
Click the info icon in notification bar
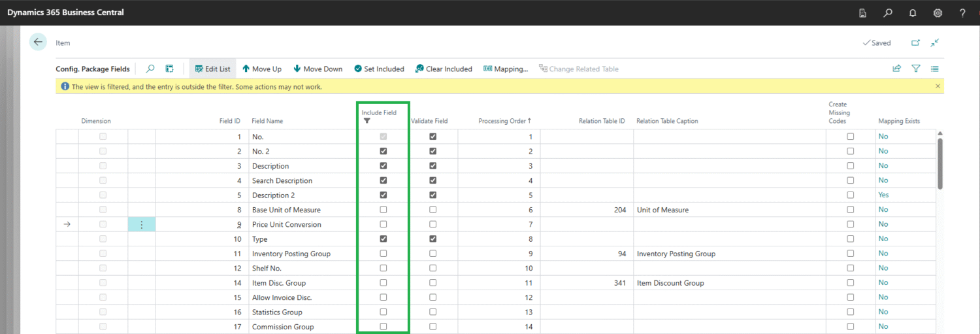65,86
